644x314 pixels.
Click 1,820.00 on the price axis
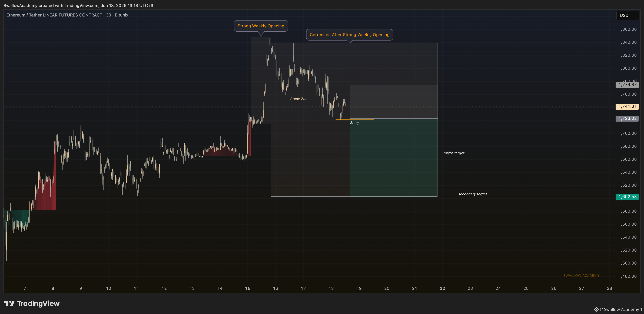pyautogui.click(x=628, y=55)
